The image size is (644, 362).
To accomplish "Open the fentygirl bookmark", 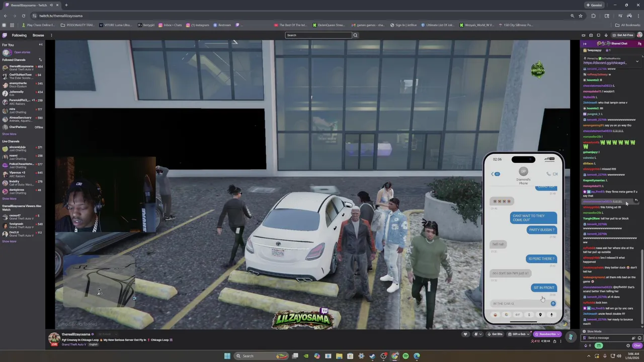I will pos(146,25).
